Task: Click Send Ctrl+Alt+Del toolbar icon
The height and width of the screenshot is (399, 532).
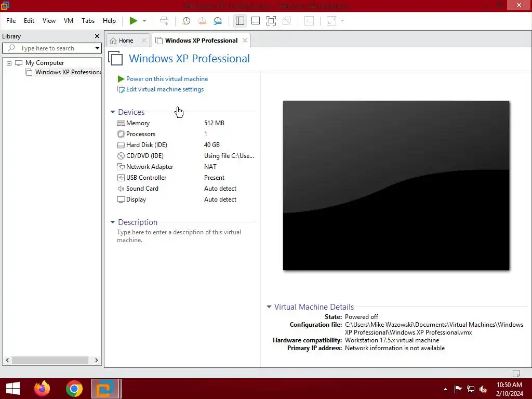Action: 164,21
